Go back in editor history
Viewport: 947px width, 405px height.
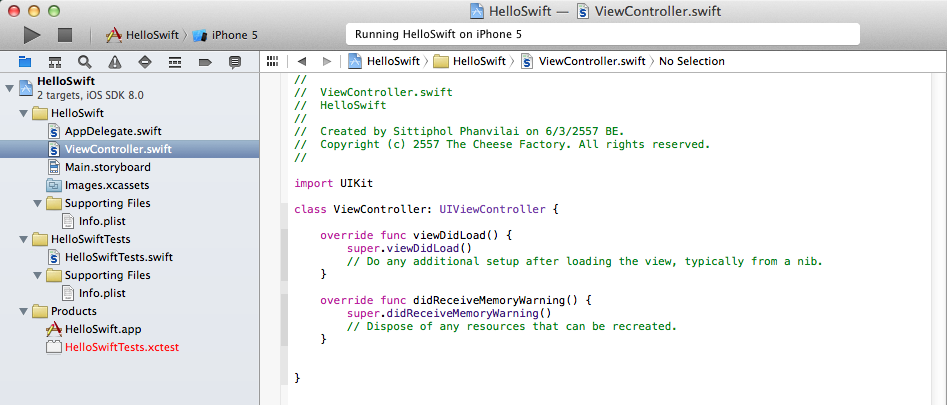point(302,61)
